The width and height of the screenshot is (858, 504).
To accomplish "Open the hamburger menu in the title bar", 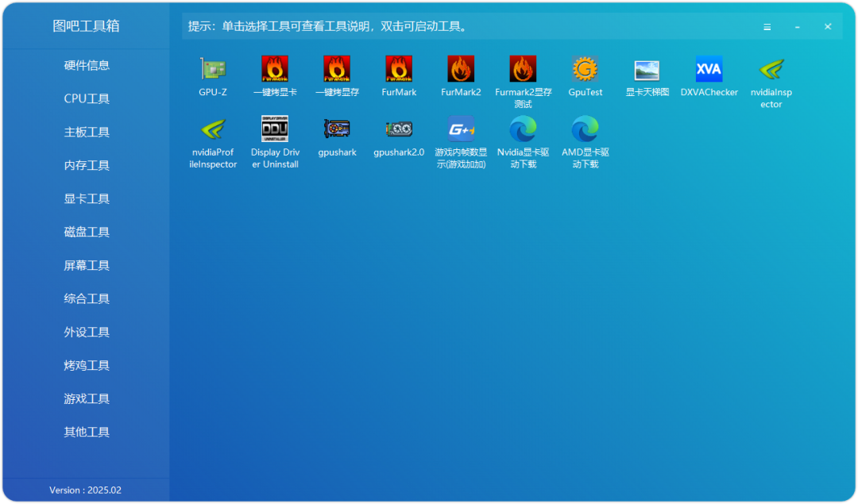I will (x=767, y=27).
